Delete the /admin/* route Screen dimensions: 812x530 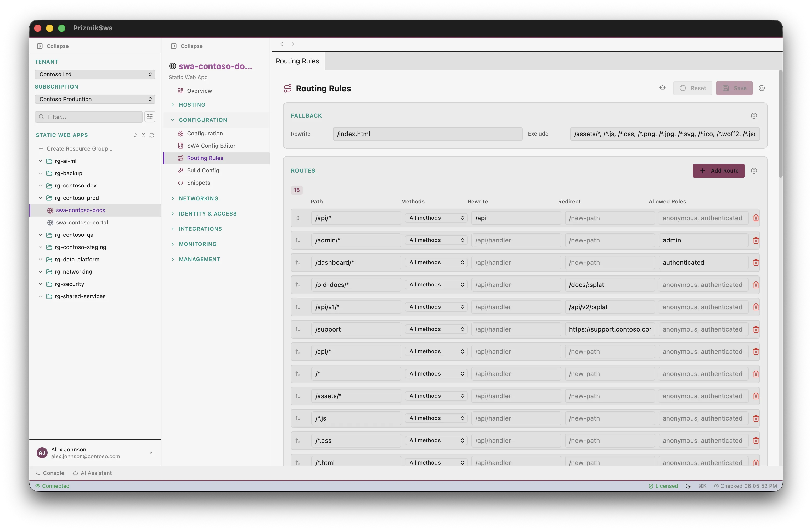[756, 240]
